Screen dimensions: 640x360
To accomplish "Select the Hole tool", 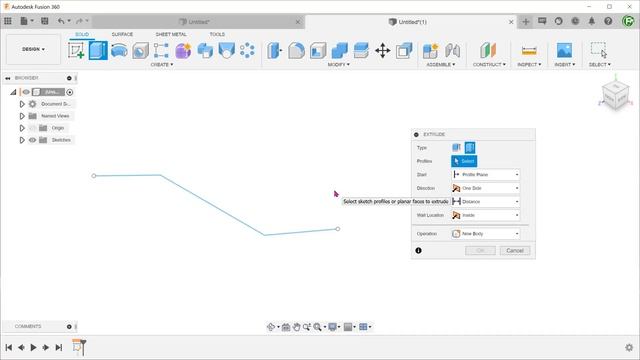I will 140,51.
